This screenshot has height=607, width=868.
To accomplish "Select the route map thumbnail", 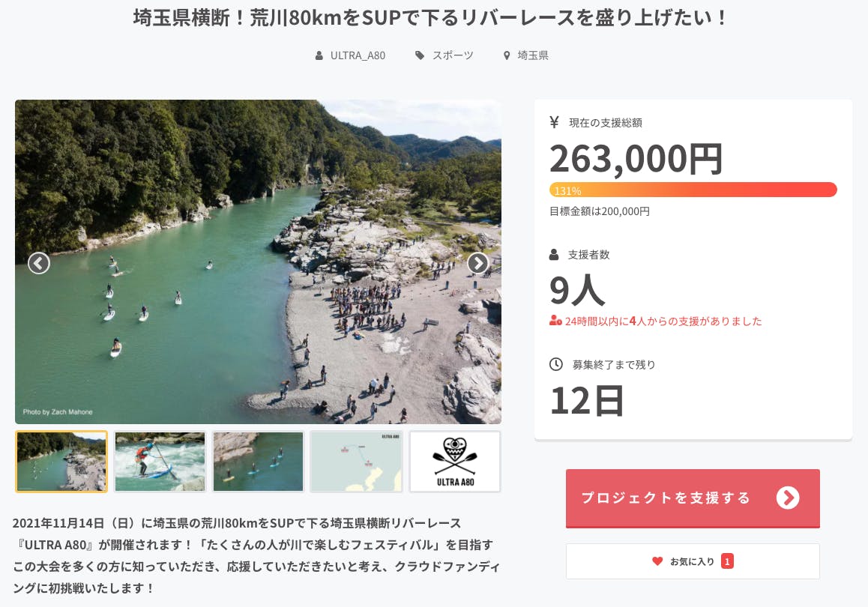I will click(356, 462).
